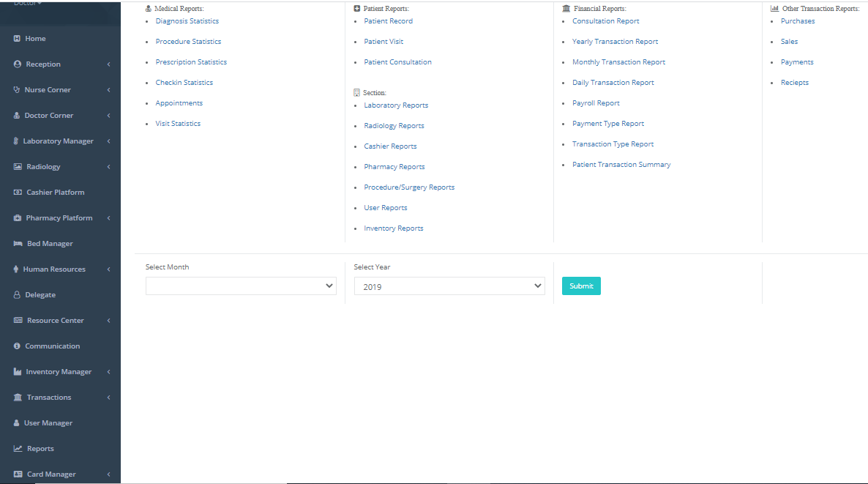
Task: Open the Select Month dropdown
Action: (x=241, y=286)
